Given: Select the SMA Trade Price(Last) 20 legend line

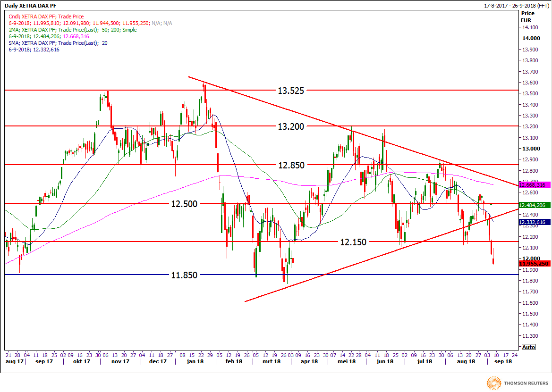Looking at the screenshot, I should [x=58, y=43].
